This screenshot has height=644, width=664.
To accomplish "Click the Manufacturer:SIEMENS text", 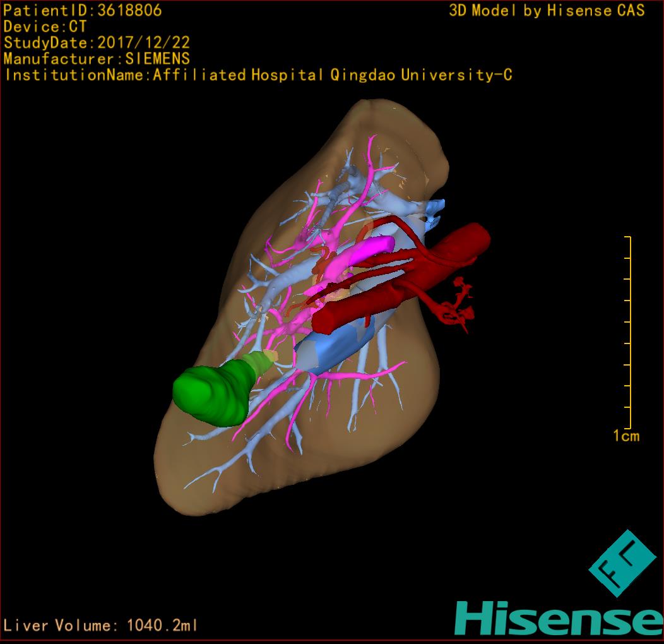I will tap(97, 59).
